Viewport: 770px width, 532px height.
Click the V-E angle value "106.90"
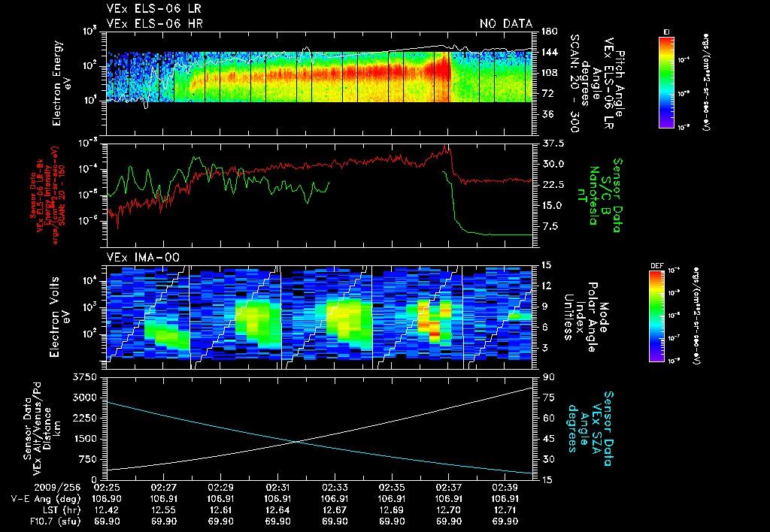[x=107, y=499]
